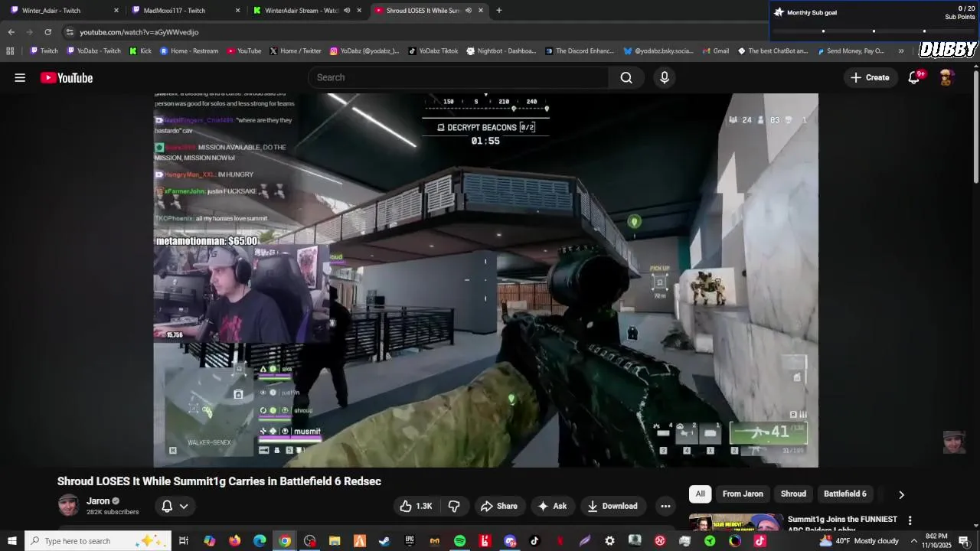Open weather widget showing 40°F

coord(858,541)
